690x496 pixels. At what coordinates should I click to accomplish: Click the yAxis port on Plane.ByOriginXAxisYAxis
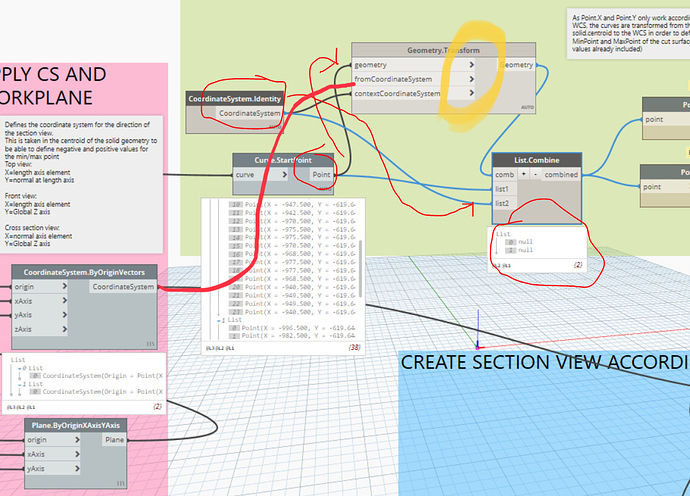tap(52, 468)
